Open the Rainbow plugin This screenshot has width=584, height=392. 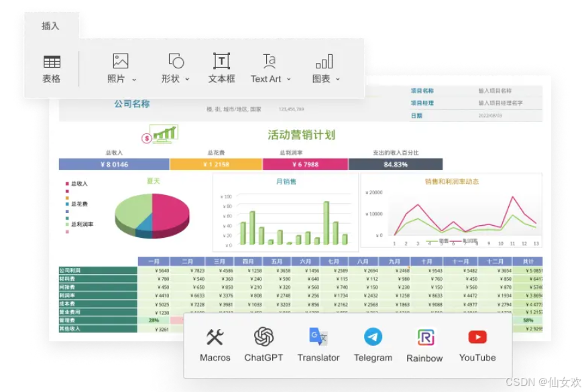[425, 337]
